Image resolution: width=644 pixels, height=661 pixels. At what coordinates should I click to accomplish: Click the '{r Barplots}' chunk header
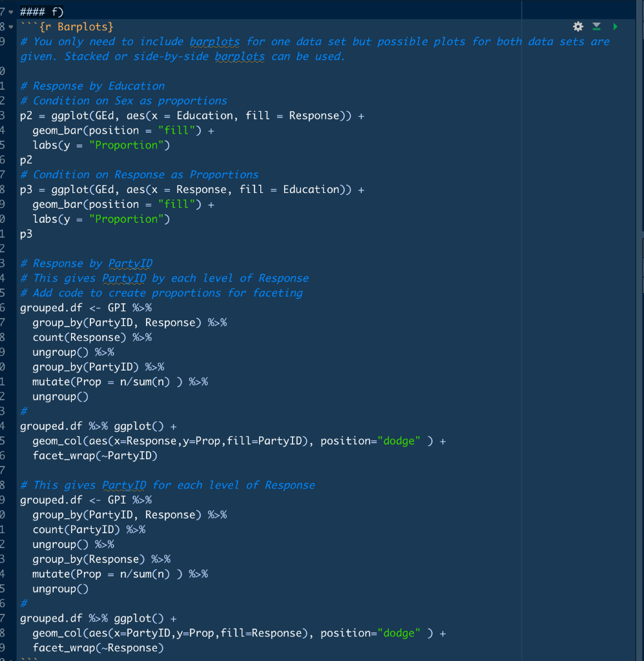click(x=76, y=27)
